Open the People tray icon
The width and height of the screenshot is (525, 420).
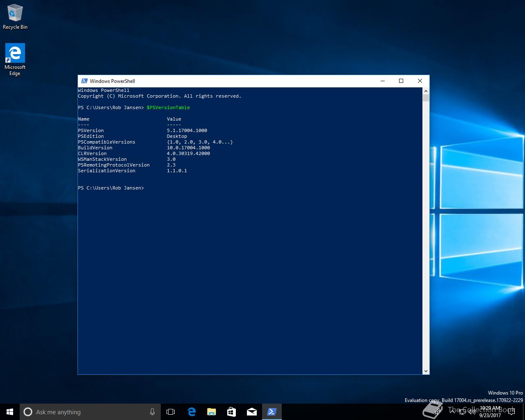[438, 412]
